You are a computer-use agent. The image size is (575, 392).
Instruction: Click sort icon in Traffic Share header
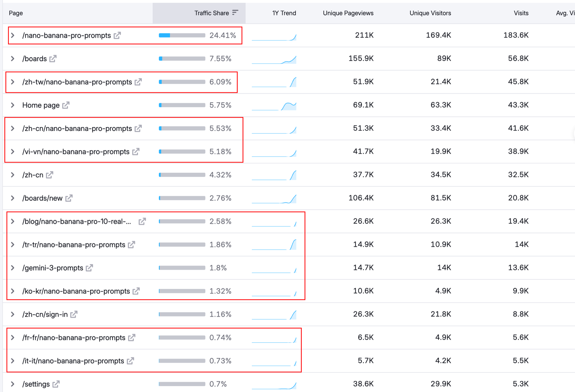click(x=235, y=13)
